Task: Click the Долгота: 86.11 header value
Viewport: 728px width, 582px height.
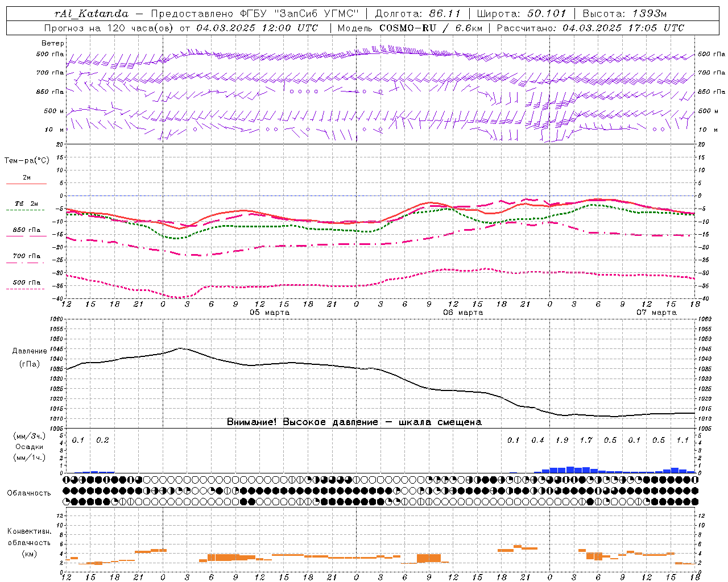Action: tap(417, 14)
